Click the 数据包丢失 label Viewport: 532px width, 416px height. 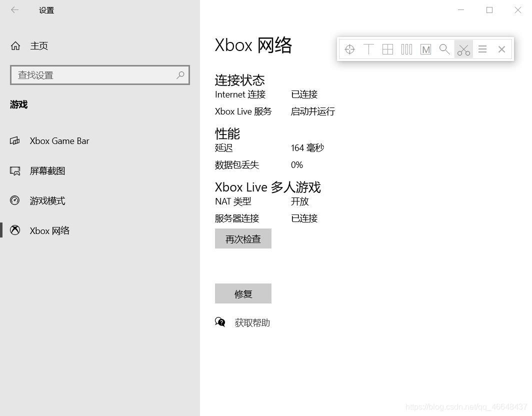click(237, 165)
